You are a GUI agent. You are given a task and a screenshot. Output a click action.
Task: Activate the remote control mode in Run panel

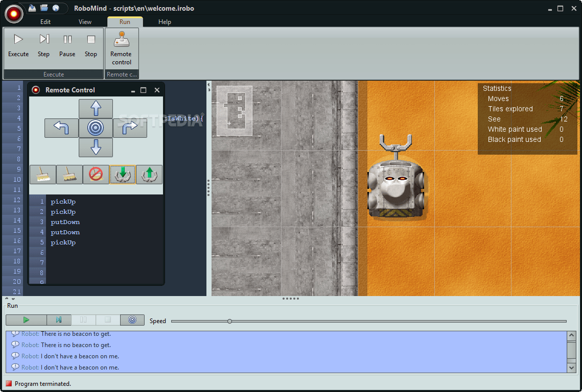pos(132,320)
